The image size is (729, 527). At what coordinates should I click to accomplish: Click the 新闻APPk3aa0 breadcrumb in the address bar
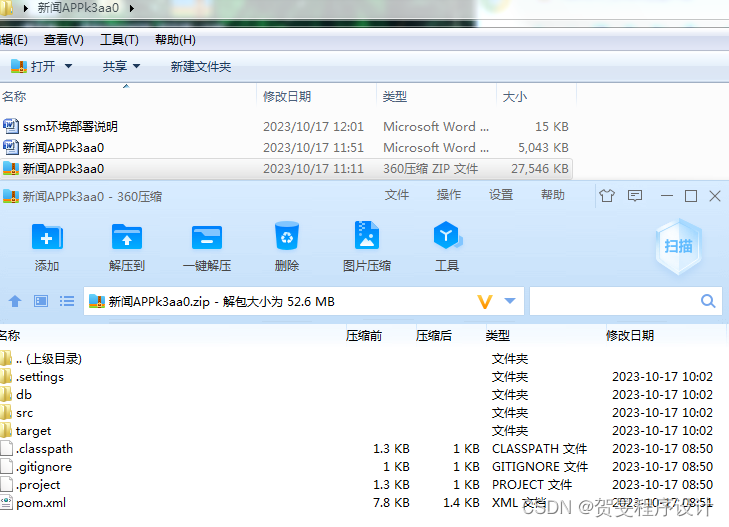(78, 8)
